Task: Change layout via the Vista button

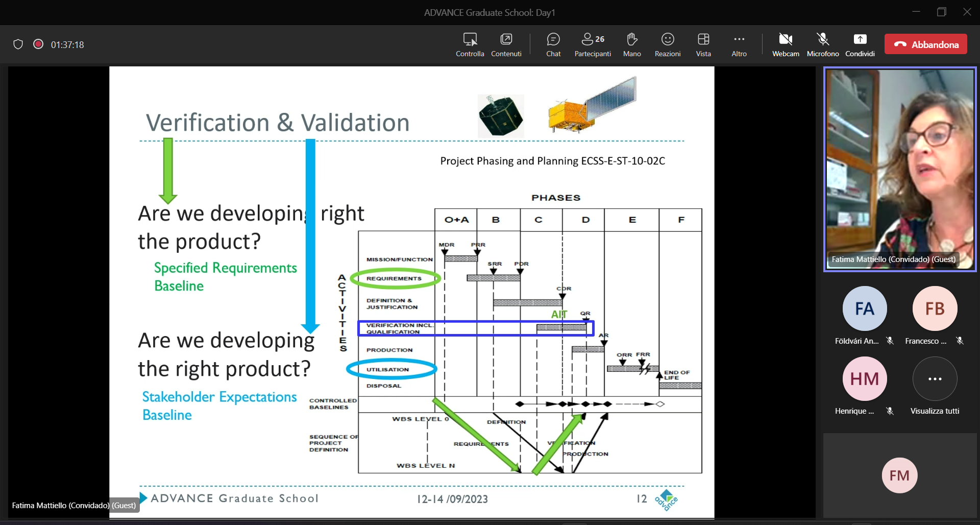Action: (x=703, y=44)
